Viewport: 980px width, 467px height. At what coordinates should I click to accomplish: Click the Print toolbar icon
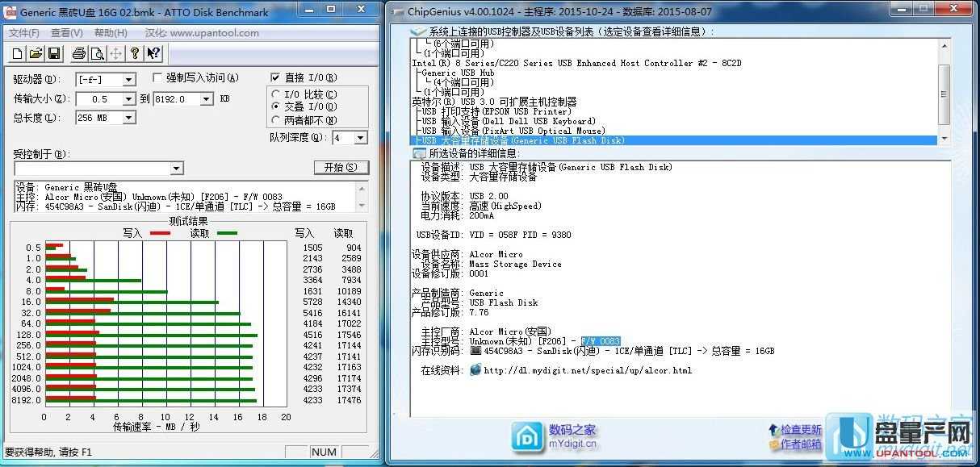point(78,54)
